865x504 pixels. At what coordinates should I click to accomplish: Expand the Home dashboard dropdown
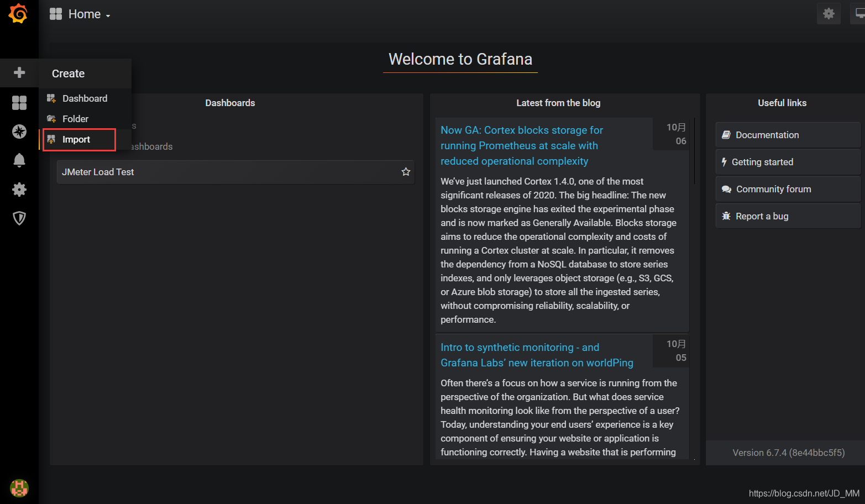pyautogui.click(x=89, y=14)
